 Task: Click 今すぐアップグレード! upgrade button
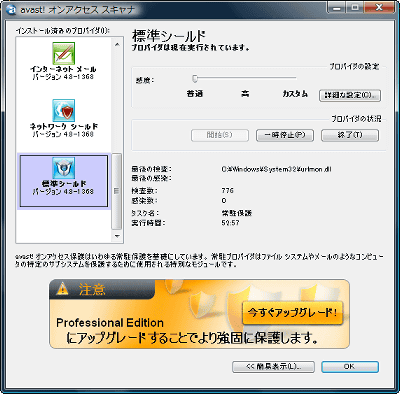coord(293,313)
